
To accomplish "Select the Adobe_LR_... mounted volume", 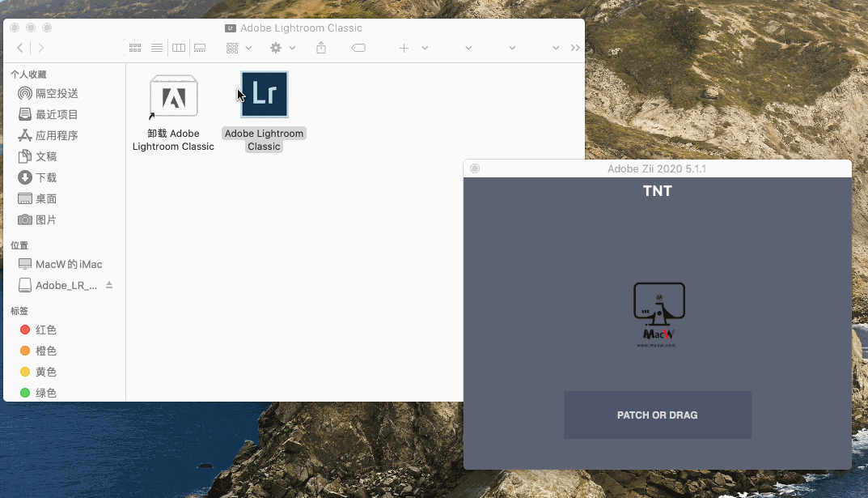I will click(x=57, y=285).
